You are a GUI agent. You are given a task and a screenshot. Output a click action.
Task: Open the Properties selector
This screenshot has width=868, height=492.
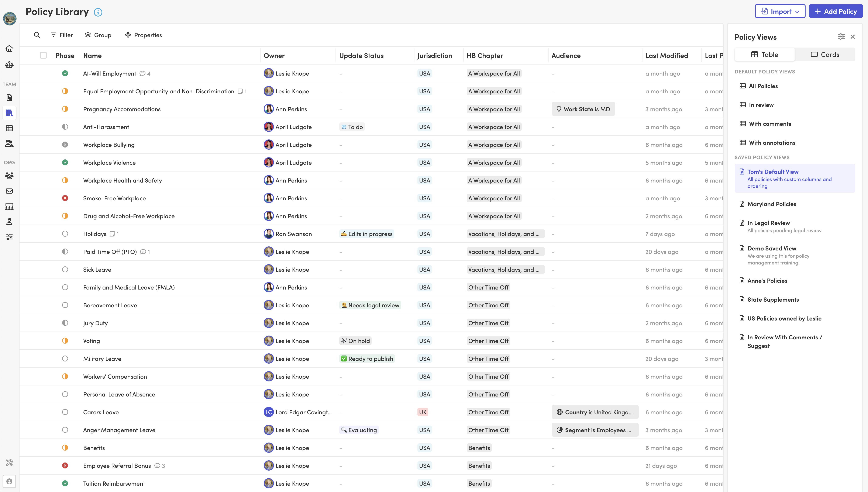click(x=143, y=35)
